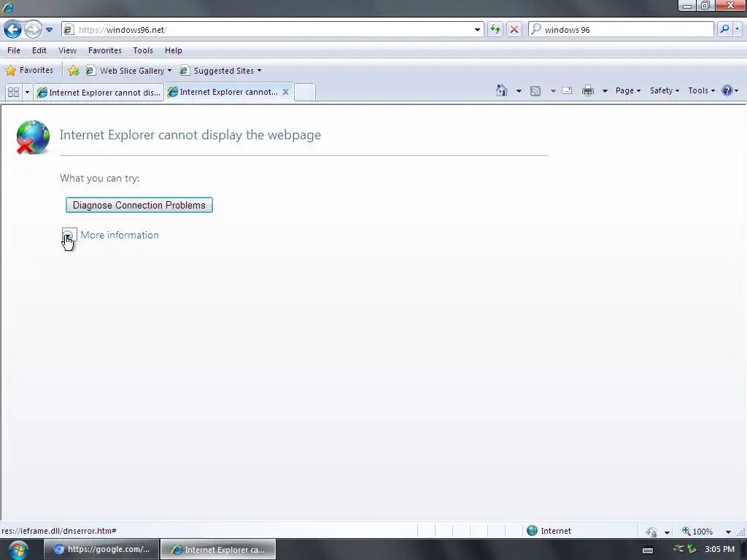Click the Forward navigation arrow
Screen dimensions: 747x560
pos(33,29)
